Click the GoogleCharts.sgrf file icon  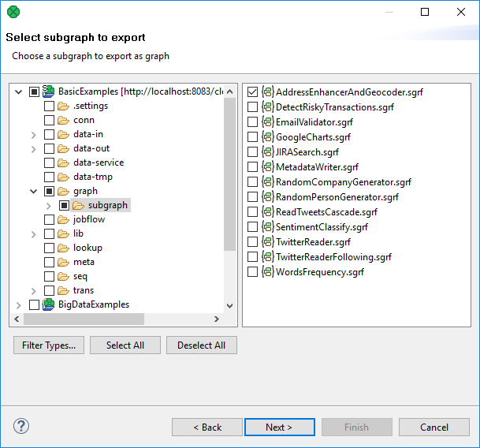tap(267, 137)
